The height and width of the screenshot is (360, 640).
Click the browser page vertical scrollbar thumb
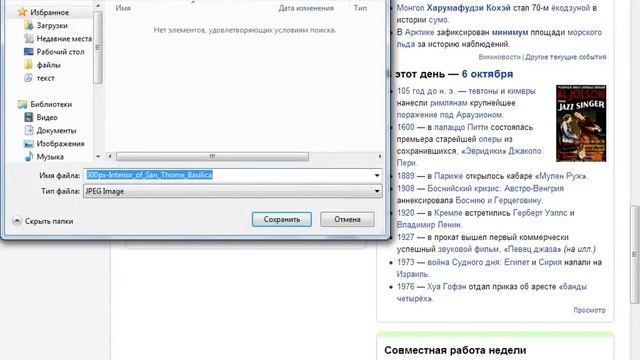click(635, 255)
